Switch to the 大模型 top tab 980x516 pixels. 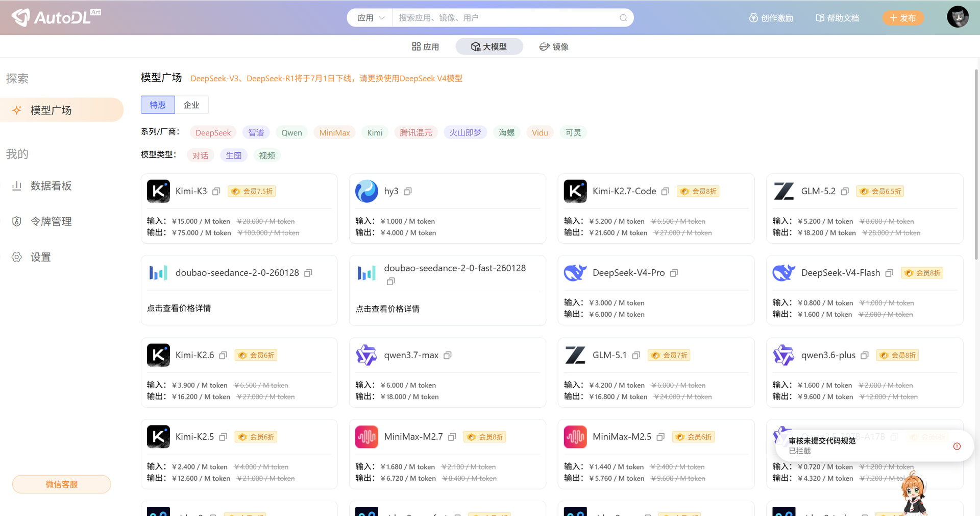[x=489, y=47]
